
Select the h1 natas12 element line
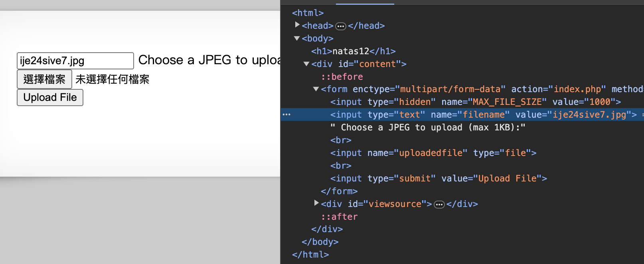pos(353,51)
